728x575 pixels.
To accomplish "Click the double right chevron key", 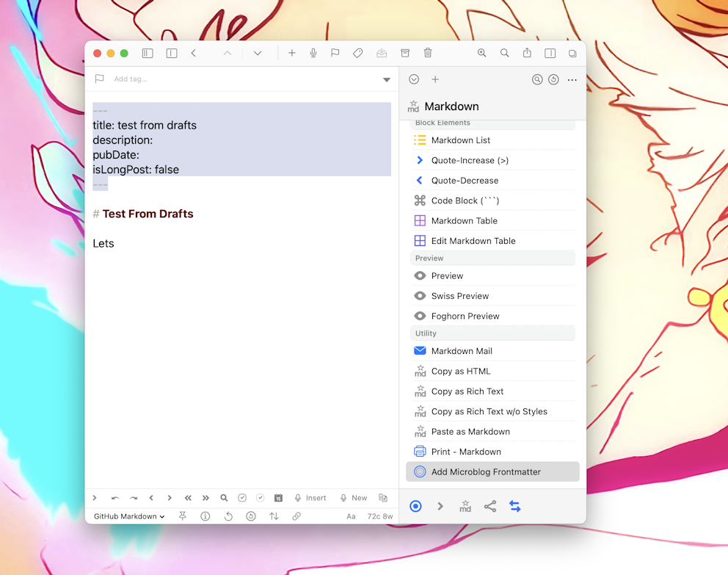I will click(205, 498).
